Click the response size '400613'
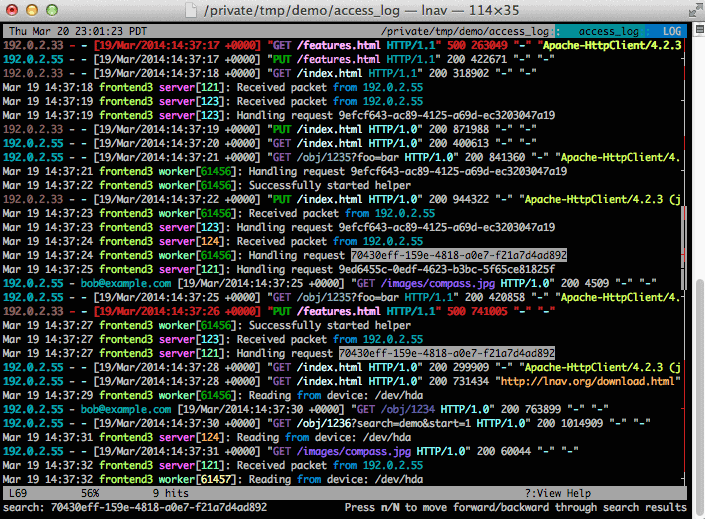 [x=471, y=143]
